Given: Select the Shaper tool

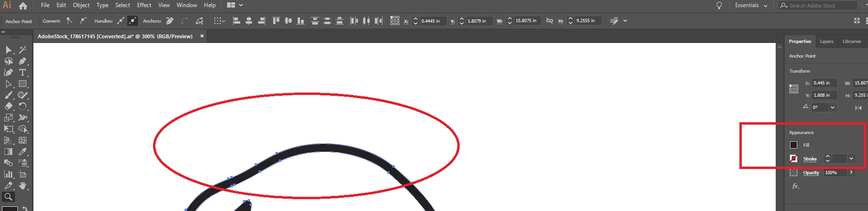Looking at the screenshot, I should pos(23,95).
